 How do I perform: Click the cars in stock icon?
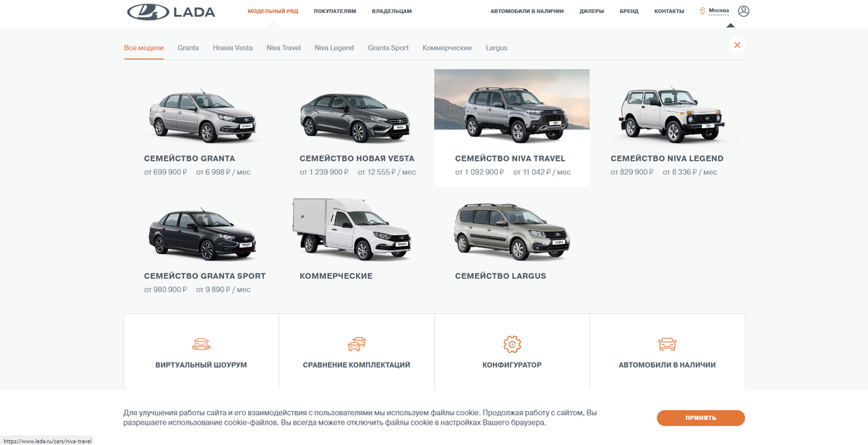pyautogui.click(x=667, y=344)
